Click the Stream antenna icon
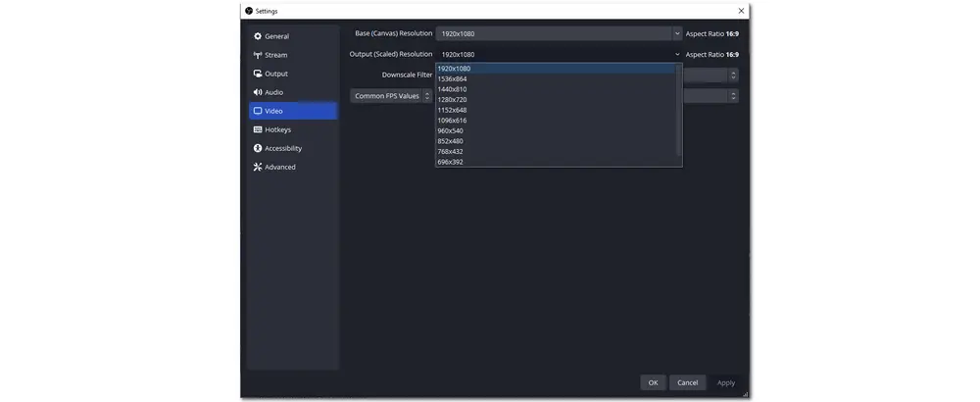Image resolution: width=980 pixels, height=402 pixels. click(x=258, y=55)
